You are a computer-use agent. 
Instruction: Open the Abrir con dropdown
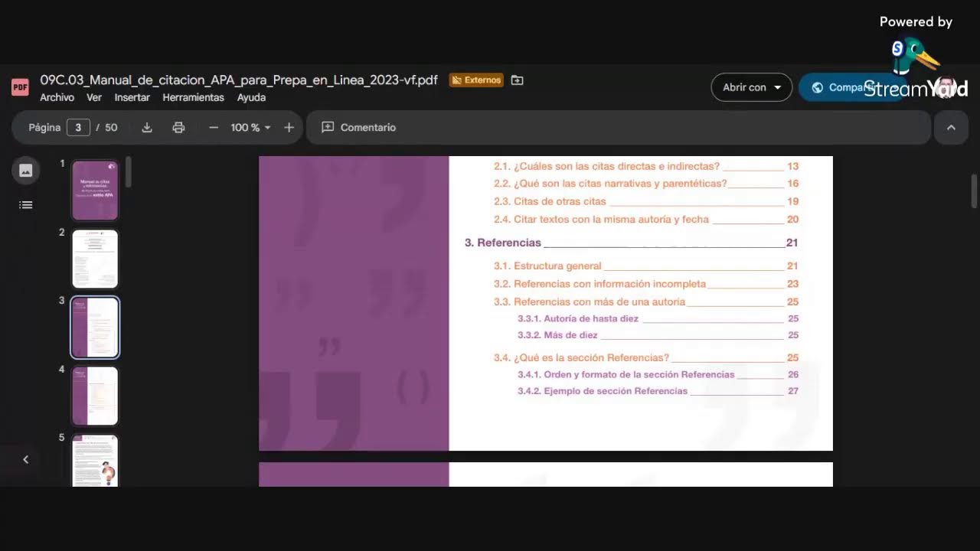[x=752, y=87]
